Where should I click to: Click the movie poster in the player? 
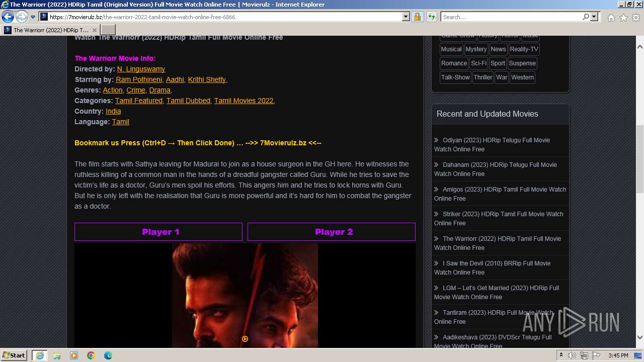245,296
